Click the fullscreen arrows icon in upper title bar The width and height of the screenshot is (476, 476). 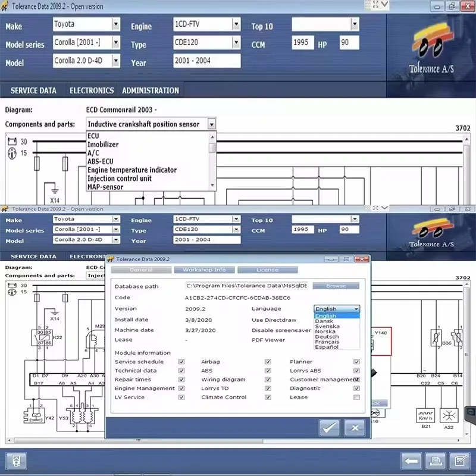(376, 5)
